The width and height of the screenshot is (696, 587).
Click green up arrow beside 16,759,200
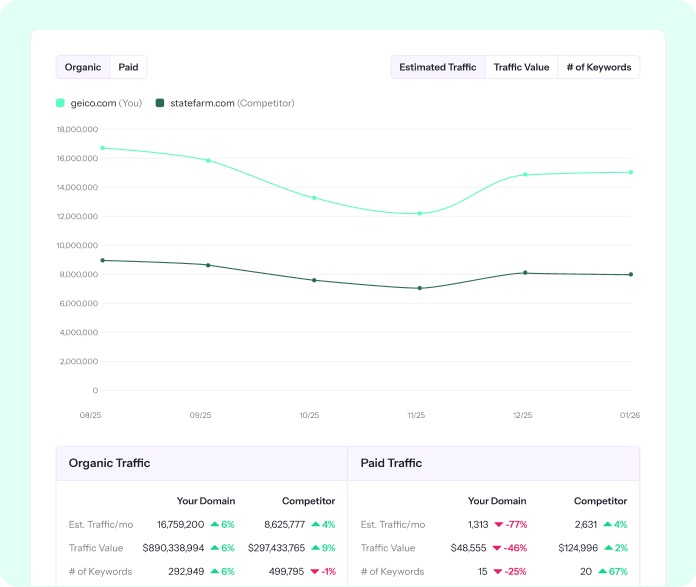[215, 524]
